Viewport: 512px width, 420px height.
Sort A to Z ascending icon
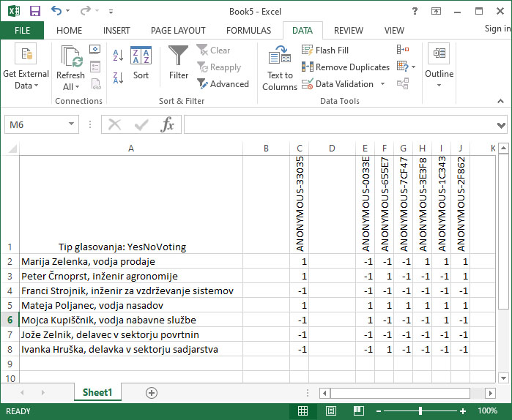118,55
